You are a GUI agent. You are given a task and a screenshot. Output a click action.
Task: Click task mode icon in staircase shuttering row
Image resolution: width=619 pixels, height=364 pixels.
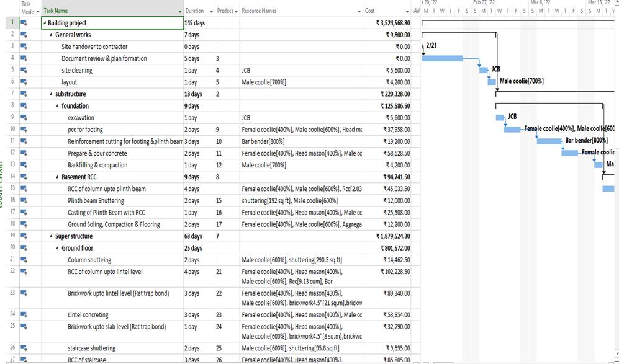(x=24, y=348)
